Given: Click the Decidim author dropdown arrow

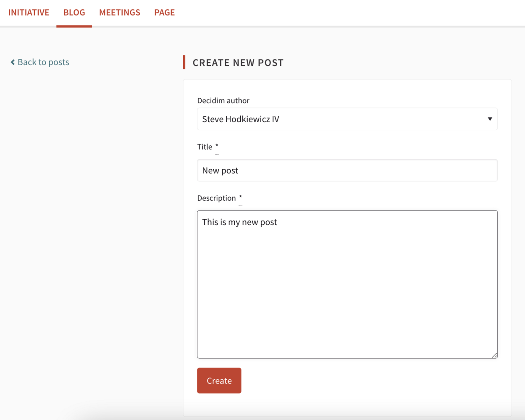Looking at the screenshot, I should tap(490, 119).
